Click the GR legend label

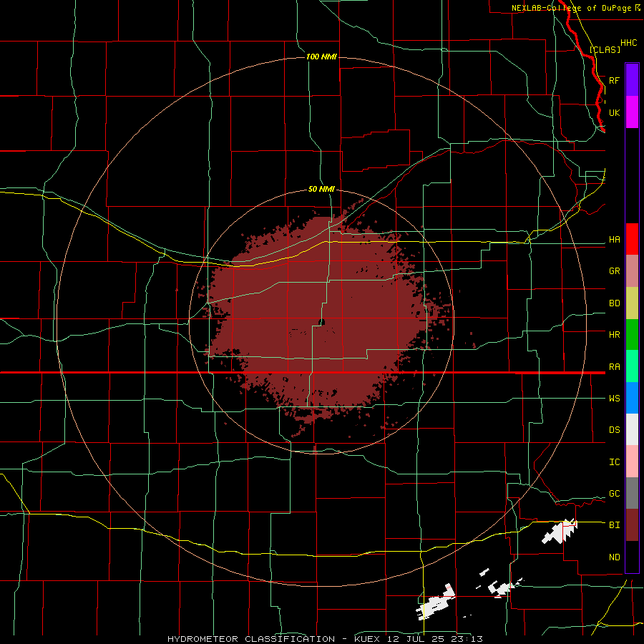(614, 271)
